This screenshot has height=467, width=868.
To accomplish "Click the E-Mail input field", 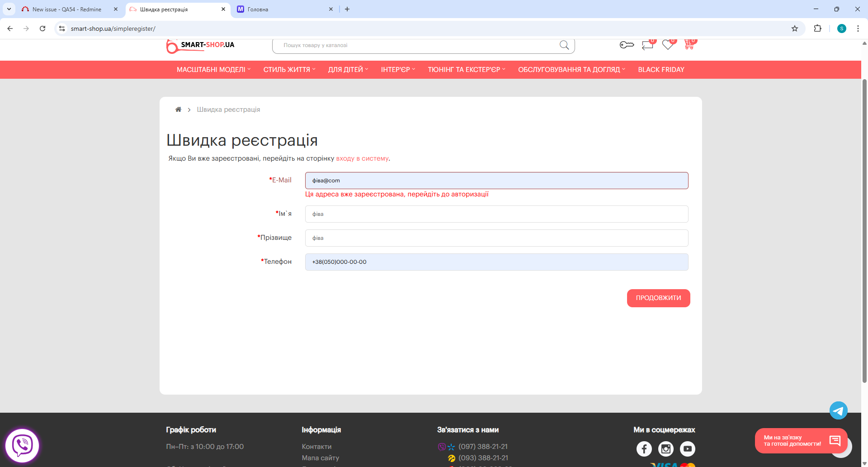I will click(x=496, y=181).
